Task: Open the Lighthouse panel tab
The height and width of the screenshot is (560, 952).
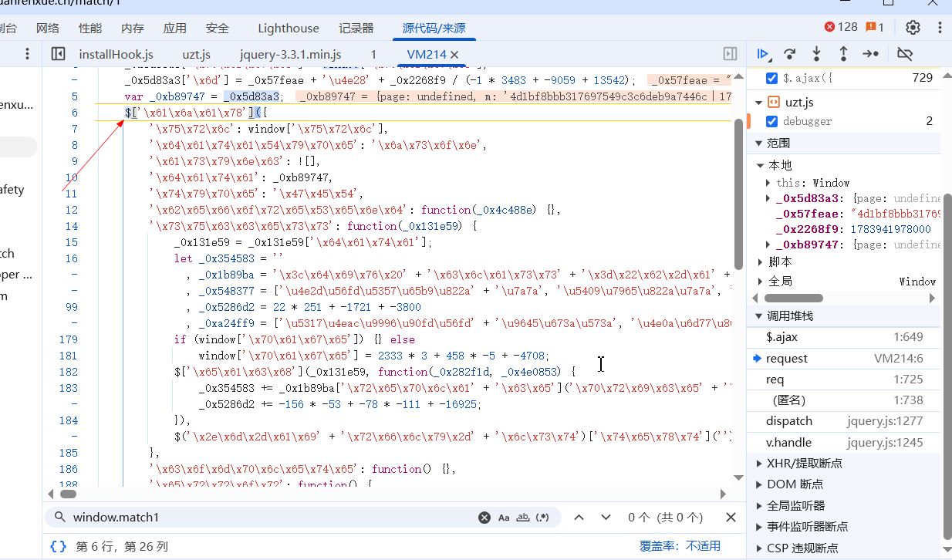Action: click(x=289, y=29)
